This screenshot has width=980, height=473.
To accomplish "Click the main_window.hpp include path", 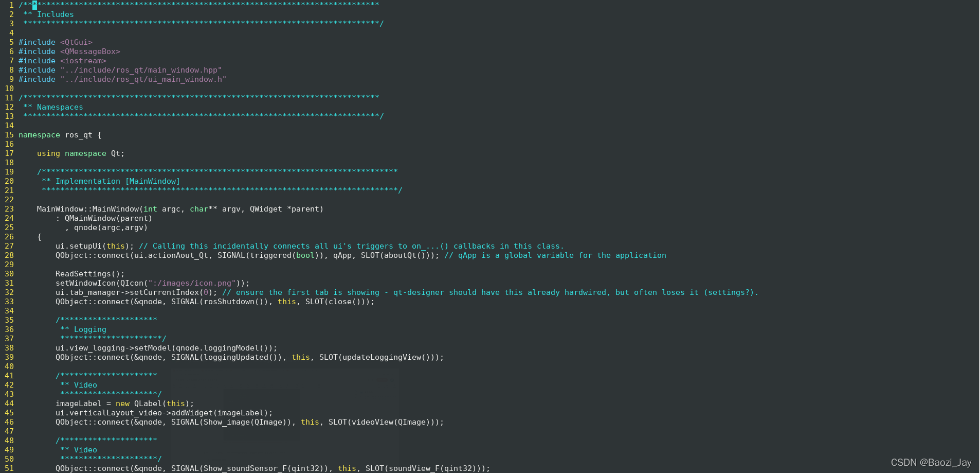I will click(x=141, y=70).
